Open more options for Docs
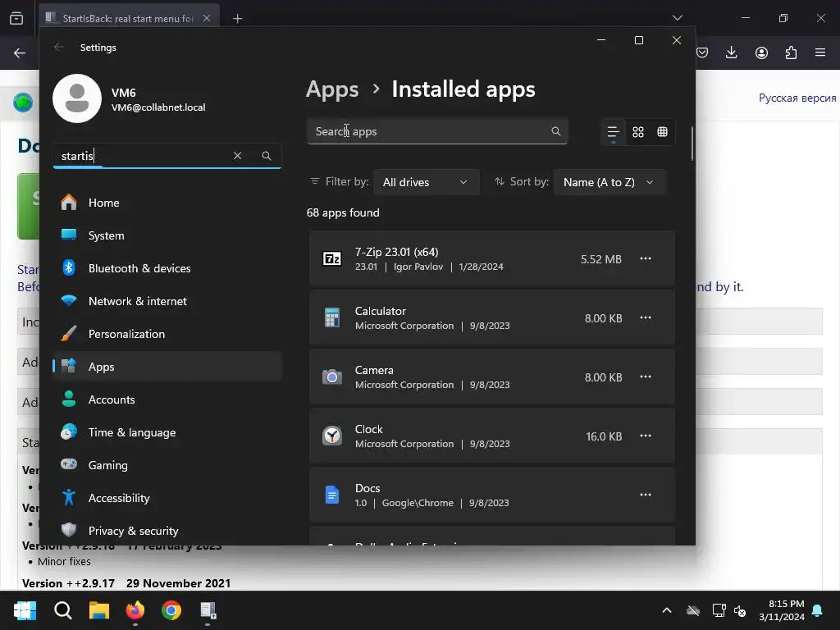The height and width of the screenshot is (630, 840). pos(646,495)
